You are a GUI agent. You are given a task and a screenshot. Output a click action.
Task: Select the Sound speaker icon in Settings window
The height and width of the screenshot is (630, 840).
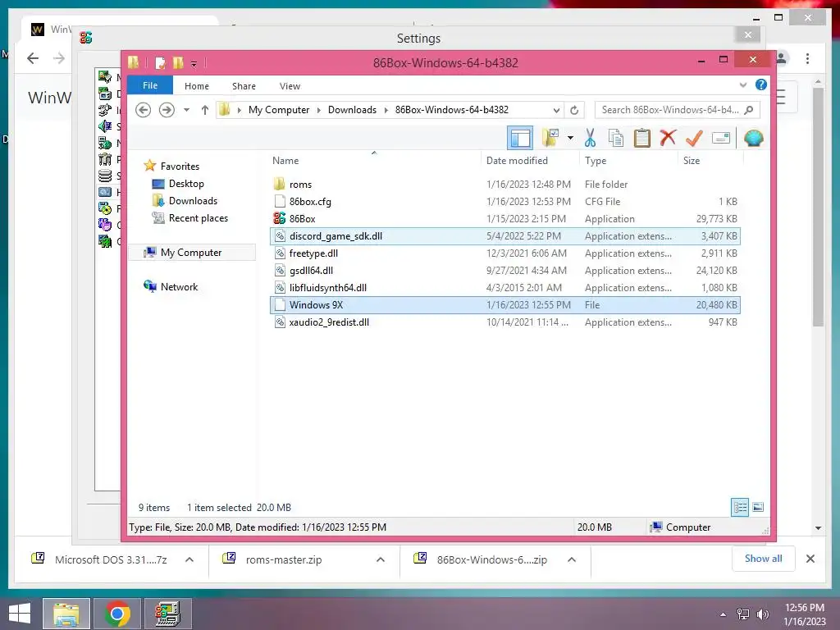pos(105,126)
